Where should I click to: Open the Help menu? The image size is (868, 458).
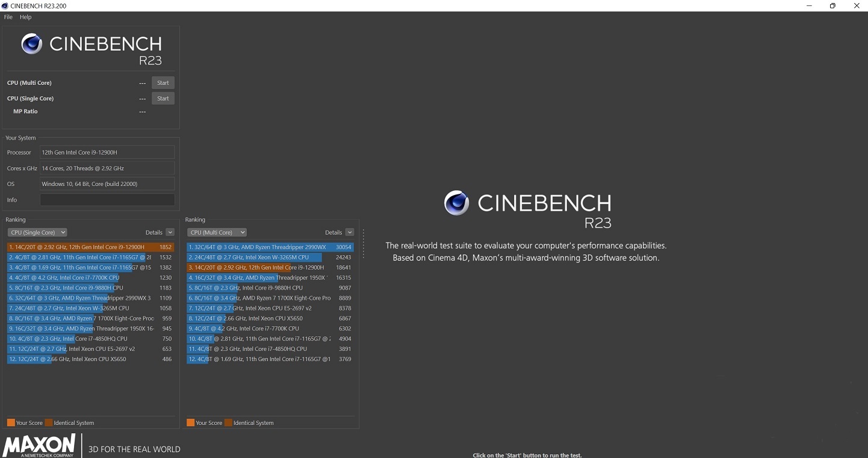pyautogui.click(x=25, y=17)
